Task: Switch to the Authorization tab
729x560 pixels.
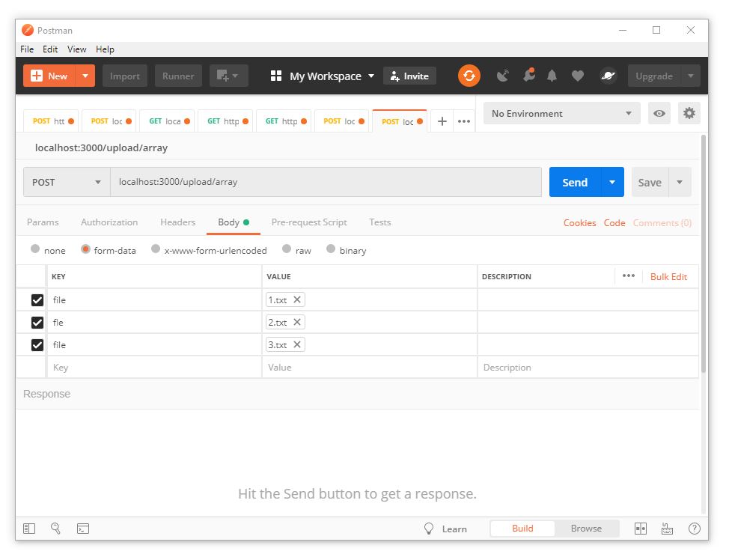Action: point(109,222)
